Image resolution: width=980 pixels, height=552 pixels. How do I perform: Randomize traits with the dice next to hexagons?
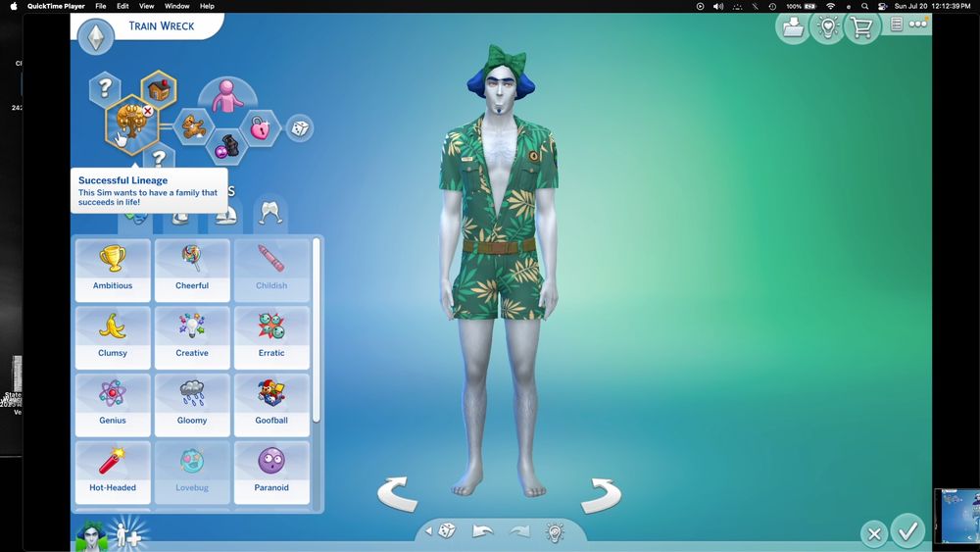point(300,128)
